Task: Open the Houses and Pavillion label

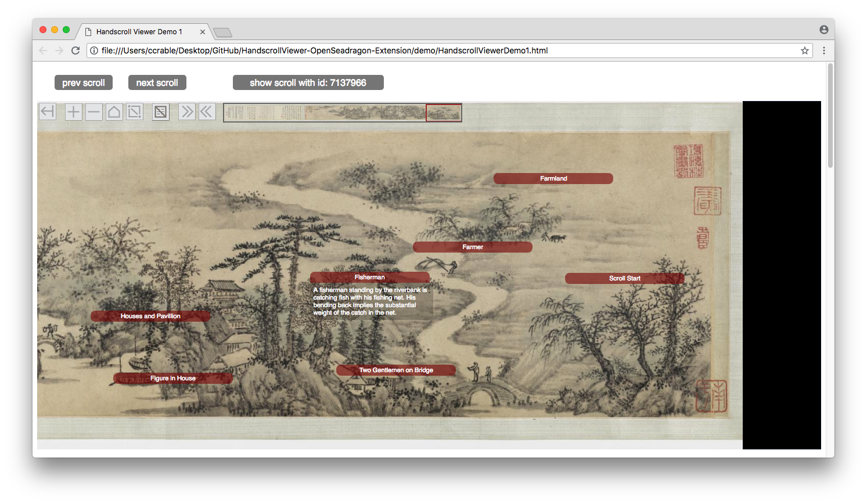Action: click(x=150, y=316)
